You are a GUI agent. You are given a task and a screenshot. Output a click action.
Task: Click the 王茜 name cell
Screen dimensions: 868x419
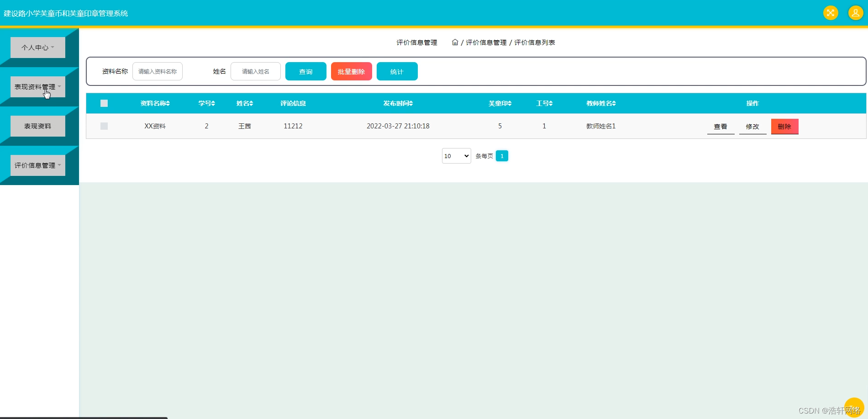click(245, 126)
